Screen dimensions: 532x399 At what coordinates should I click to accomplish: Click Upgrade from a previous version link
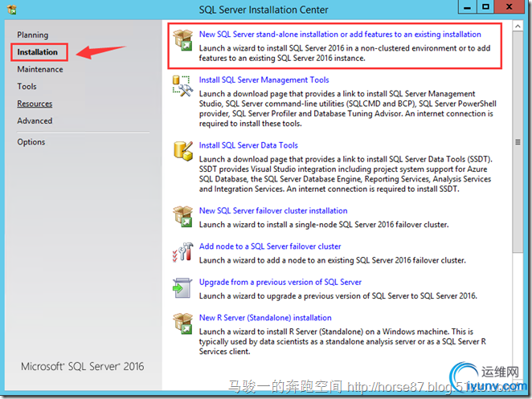click(280, 283)
